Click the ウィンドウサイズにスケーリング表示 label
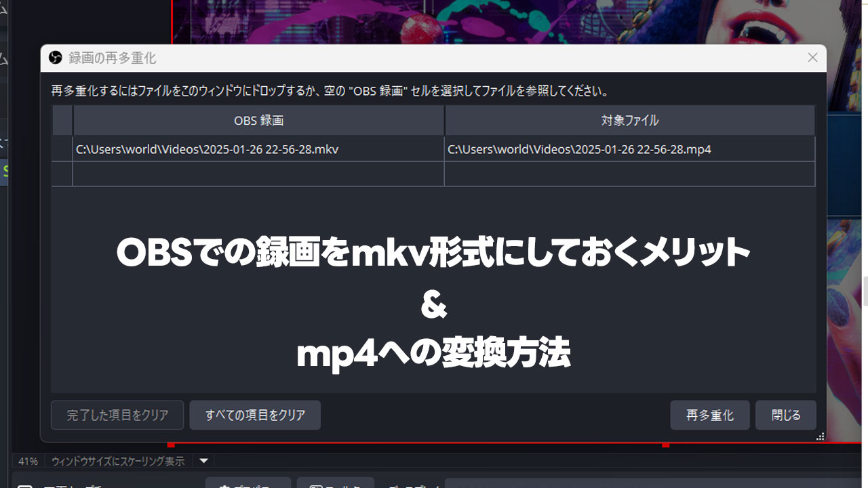 pos(118,462)
